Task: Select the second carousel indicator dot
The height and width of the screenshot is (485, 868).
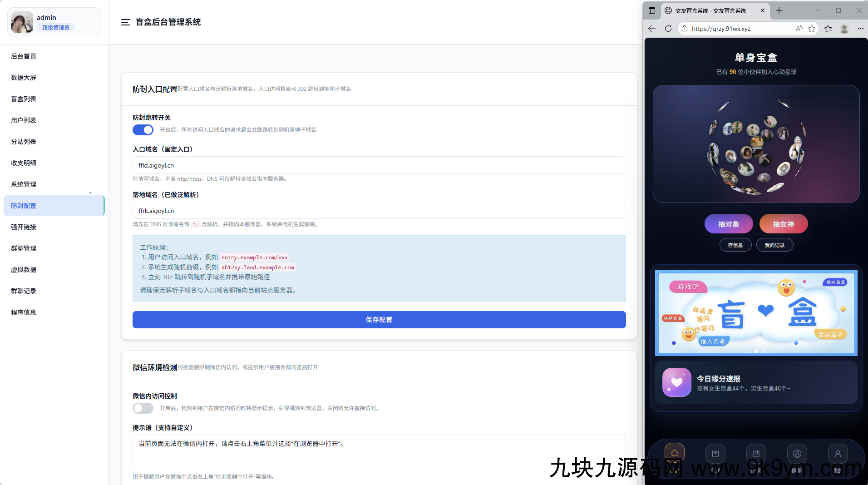Action: [756, 351]
